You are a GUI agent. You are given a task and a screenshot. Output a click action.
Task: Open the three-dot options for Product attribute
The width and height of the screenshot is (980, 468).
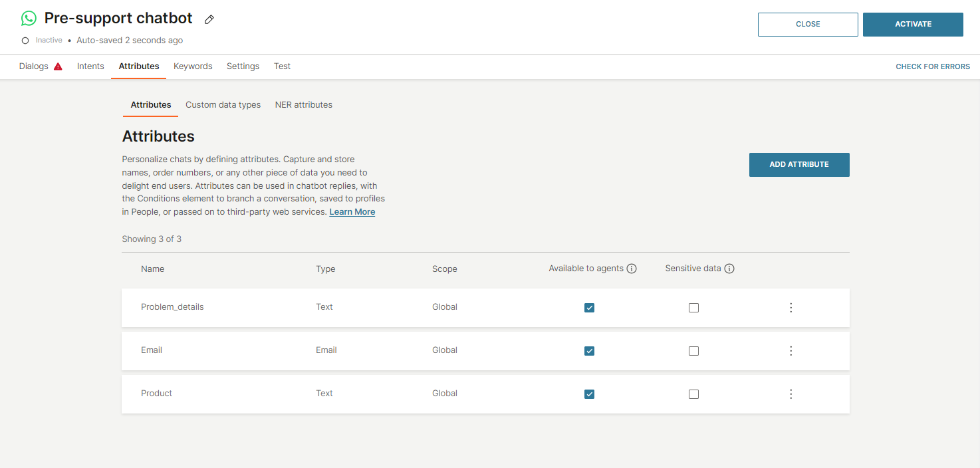[x=791, y=394]
